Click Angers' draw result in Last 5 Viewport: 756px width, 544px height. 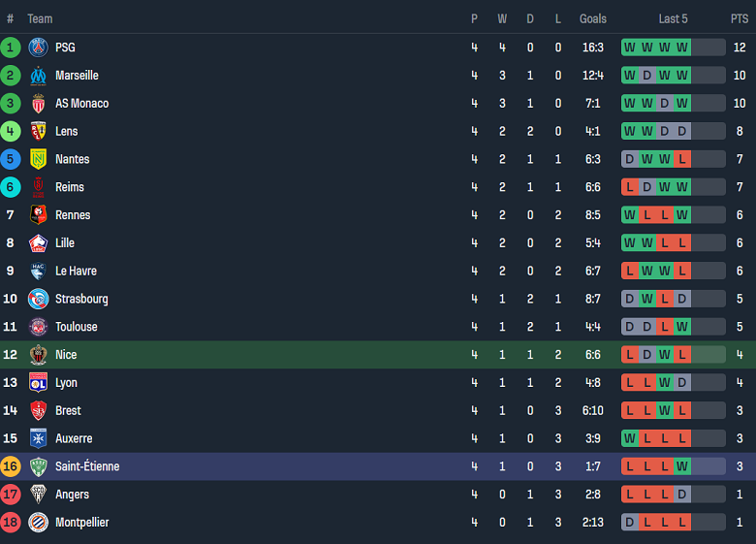point(682,495)
